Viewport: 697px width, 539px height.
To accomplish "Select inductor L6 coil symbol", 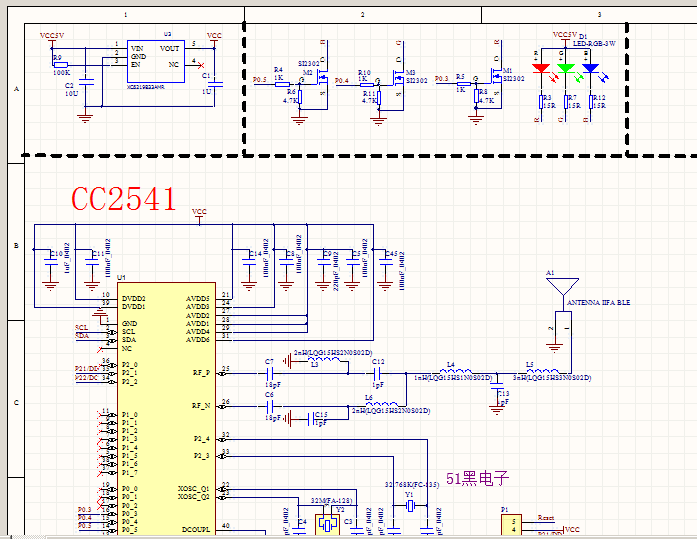I will pyautogui.click(x=381, y=403).
